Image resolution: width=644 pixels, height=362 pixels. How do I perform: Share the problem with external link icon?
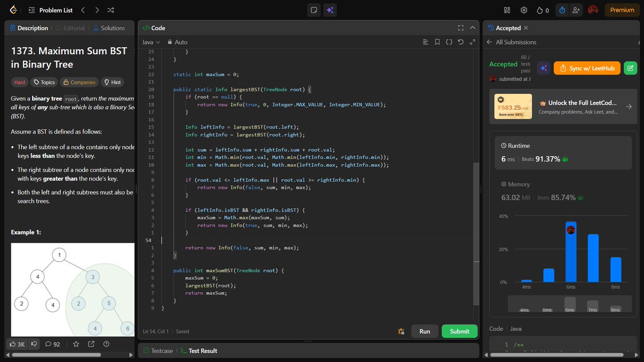pos(91,344)
